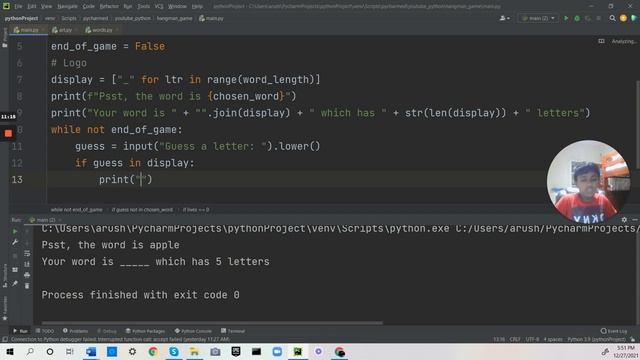Open the Run panel settings gear

pos(624,220)
